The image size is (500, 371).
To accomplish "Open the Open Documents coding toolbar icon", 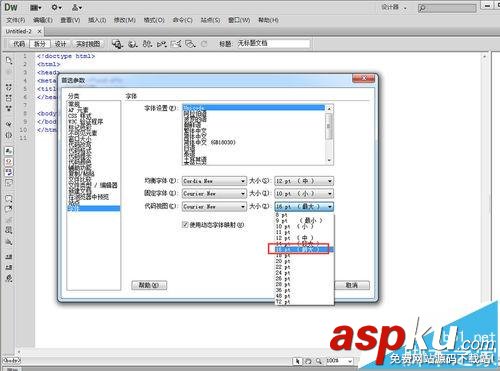I will pyautogui.click(x=9, y=60).
